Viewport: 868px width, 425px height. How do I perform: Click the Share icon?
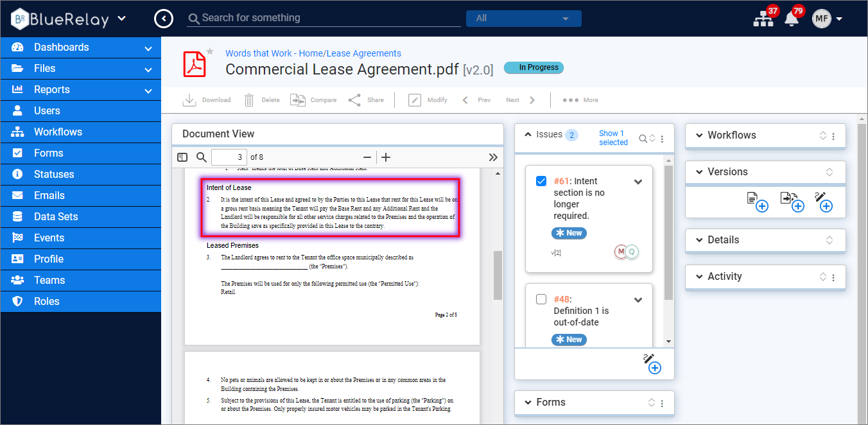pyautogui.click(x=354, y=100)
